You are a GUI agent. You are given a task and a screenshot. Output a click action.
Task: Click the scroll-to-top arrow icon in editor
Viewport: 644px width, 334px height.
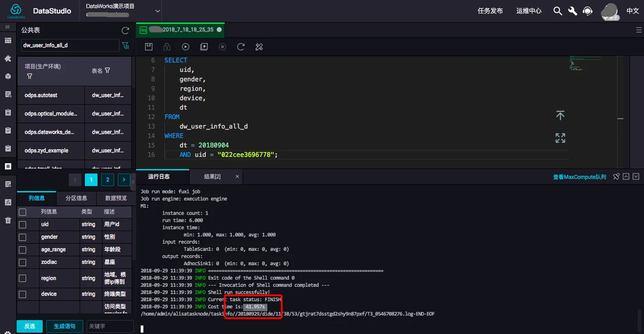560,115
